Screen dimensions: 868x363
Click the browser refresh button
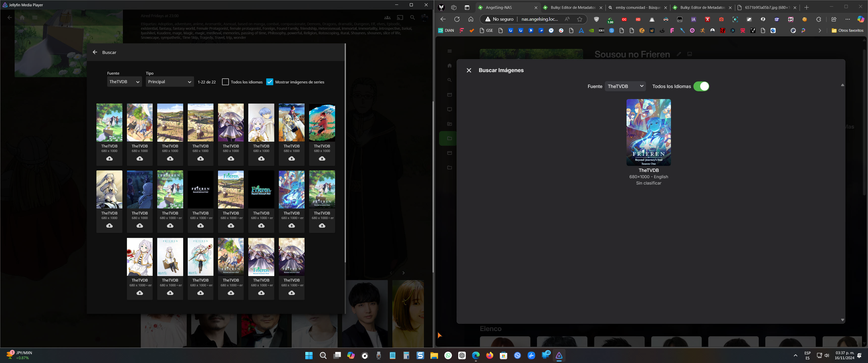[457, 19]
